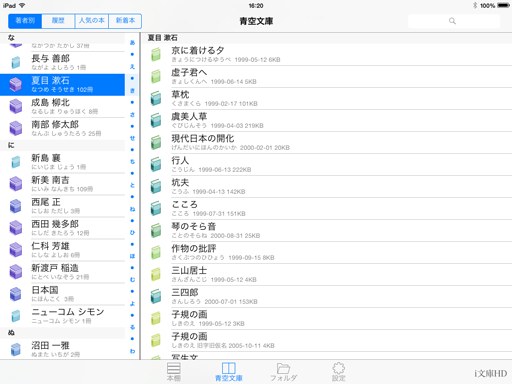Click green book icon beside 京に着ける夕
The image size is (512, 384).
click(156, 55)
